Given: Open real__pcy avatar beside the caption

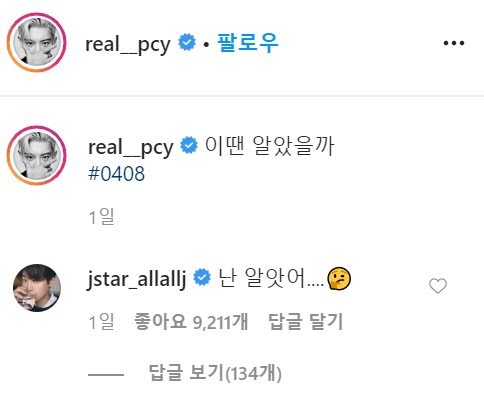Looking at the screenshot, I should [37, 155].
